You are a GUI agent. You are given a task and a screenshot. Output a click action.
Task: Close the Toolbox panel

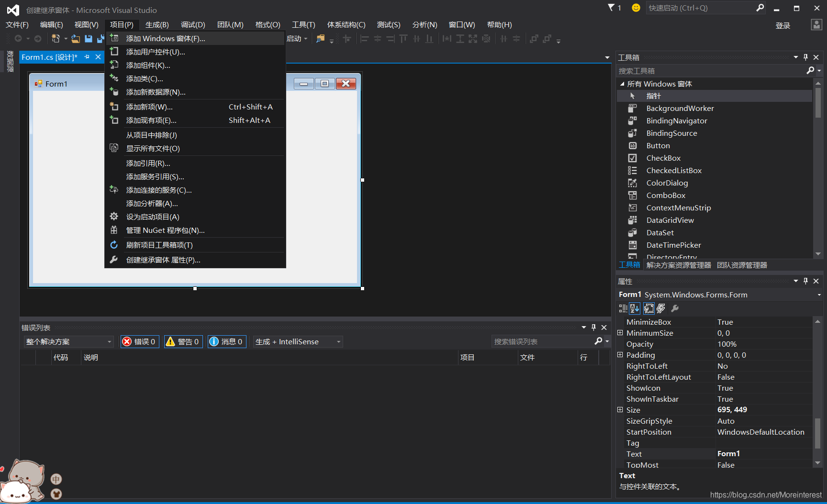click(x=816, y=57)
